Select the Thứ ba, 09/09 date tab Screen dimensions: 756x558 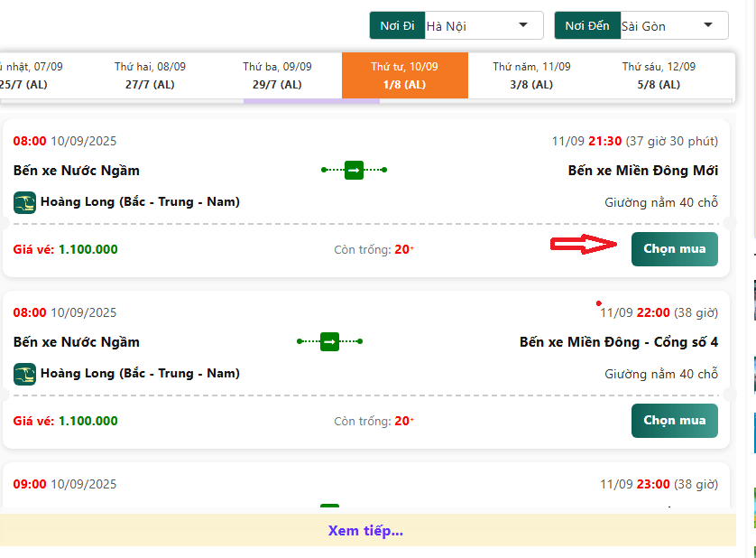point(277,75)
